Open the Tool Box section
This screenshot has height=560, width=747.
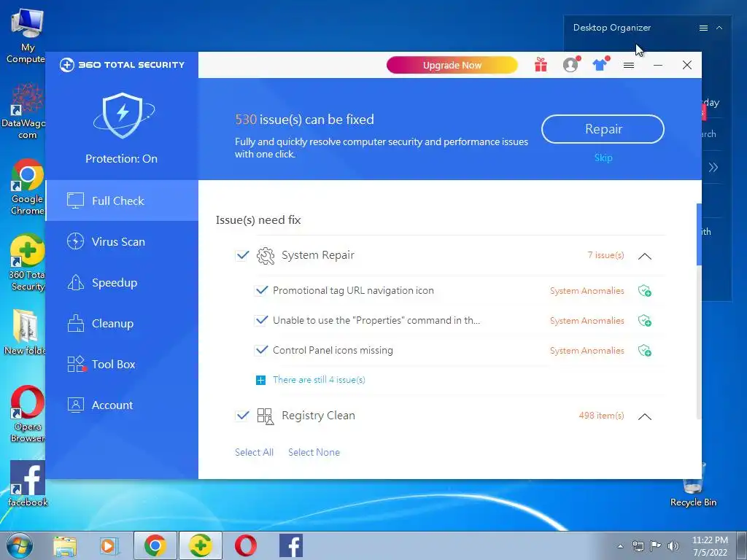point(122,365)
